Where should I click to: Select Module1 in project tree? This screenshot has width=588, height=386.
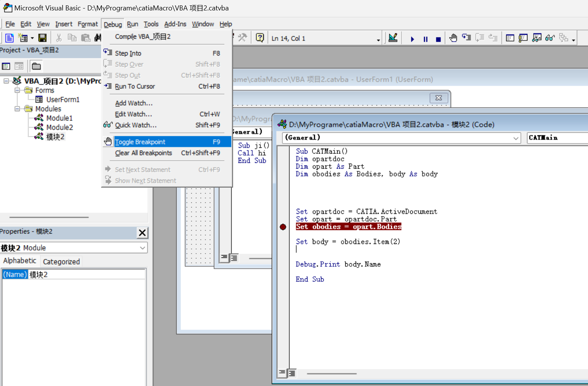coord(59,118)
